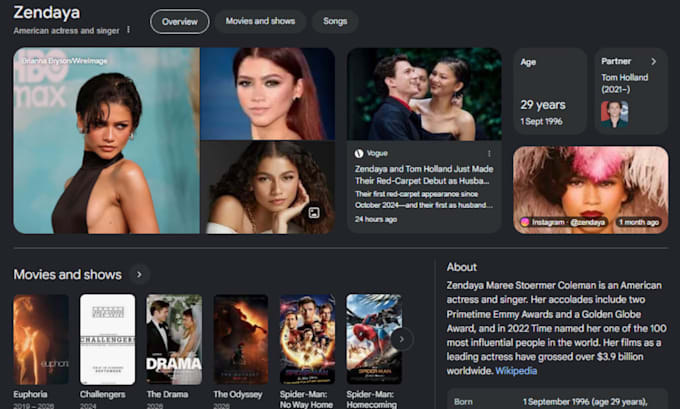Click the Age card showing 29 years
This screenshot has height=409, width=680.
click(550, 91)
